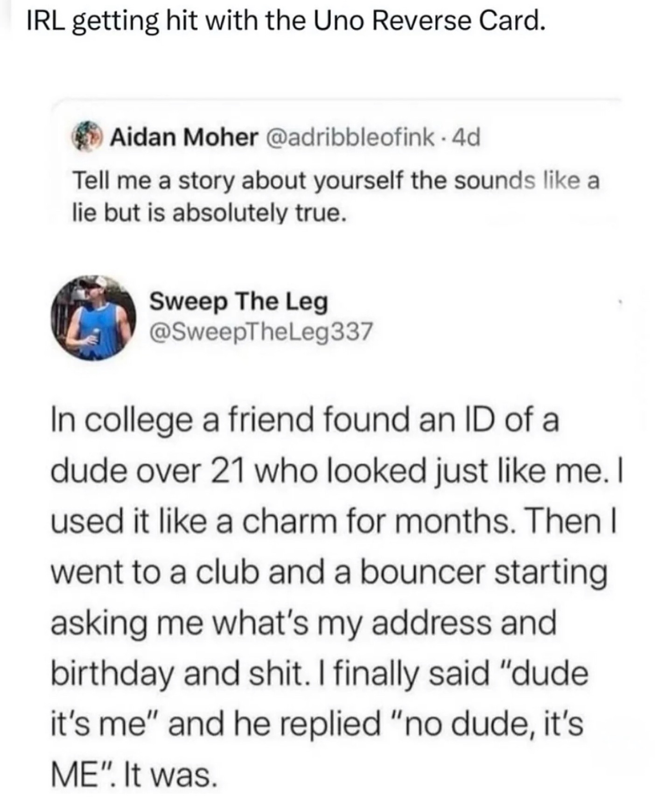Go to the @SweepTheLeg337 handle
The height and width of the screenshot is (798, 672).
coord(260,332)
